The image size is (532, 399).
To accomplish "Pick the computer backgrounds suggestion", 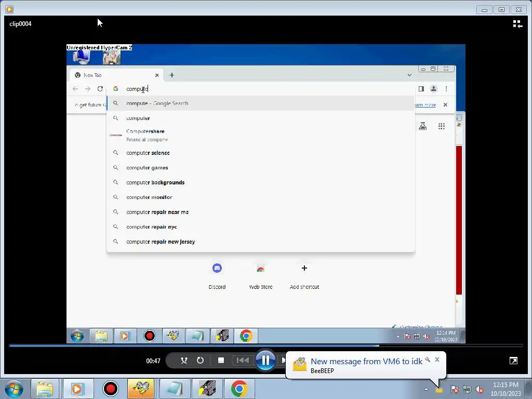I will 261,182.
